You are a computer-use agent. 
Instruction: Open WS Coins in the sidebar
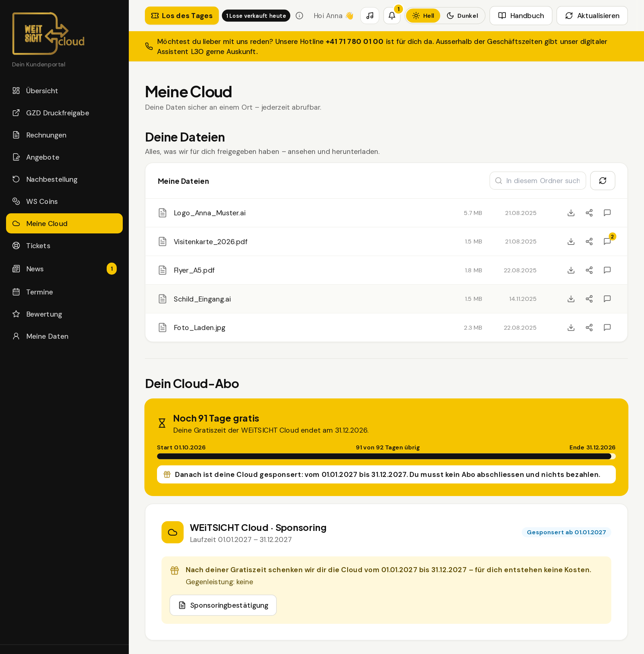(x=64, y=201)
